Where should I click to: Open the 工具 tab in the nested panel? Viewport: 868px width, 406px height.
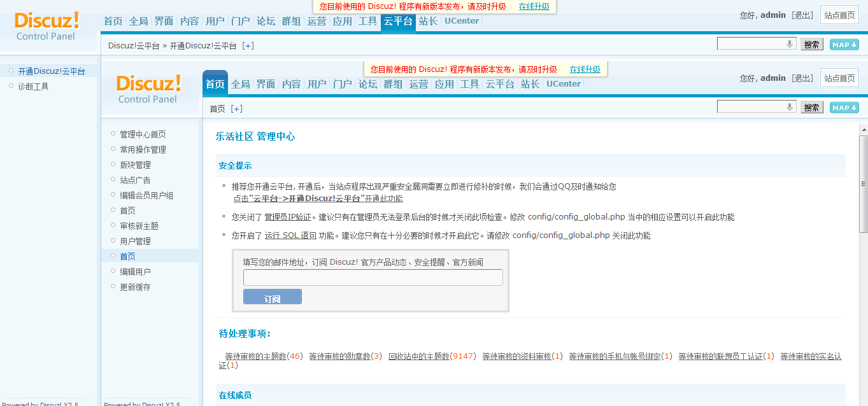(x=469, y=84)
